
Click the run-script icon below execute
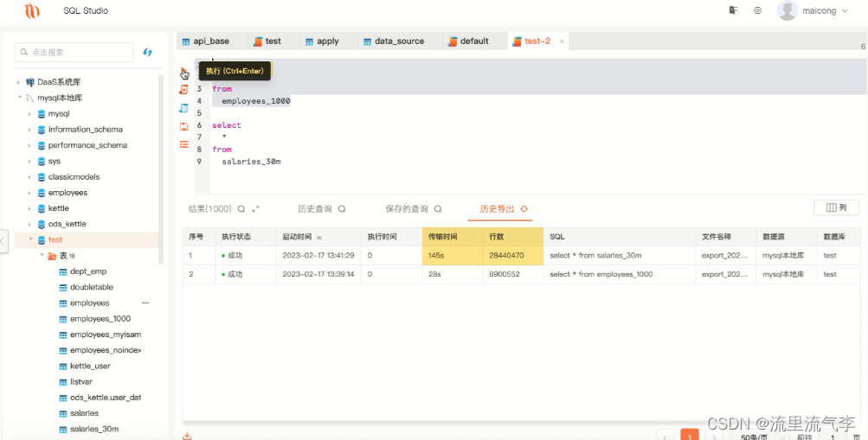tap(183, 89)
